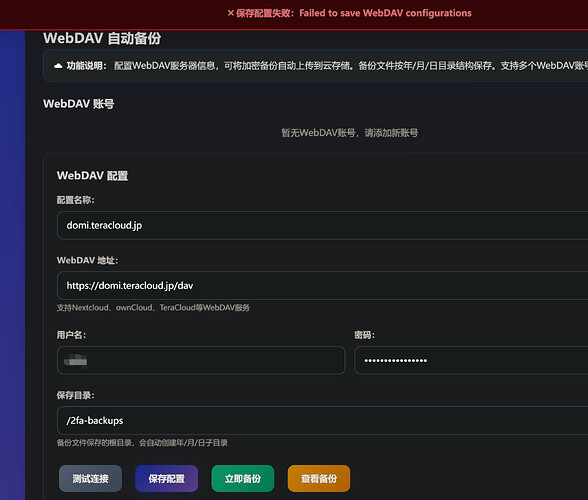Open backups with 查看备份 button
The image size is (588, 500).
pos(319,478)
